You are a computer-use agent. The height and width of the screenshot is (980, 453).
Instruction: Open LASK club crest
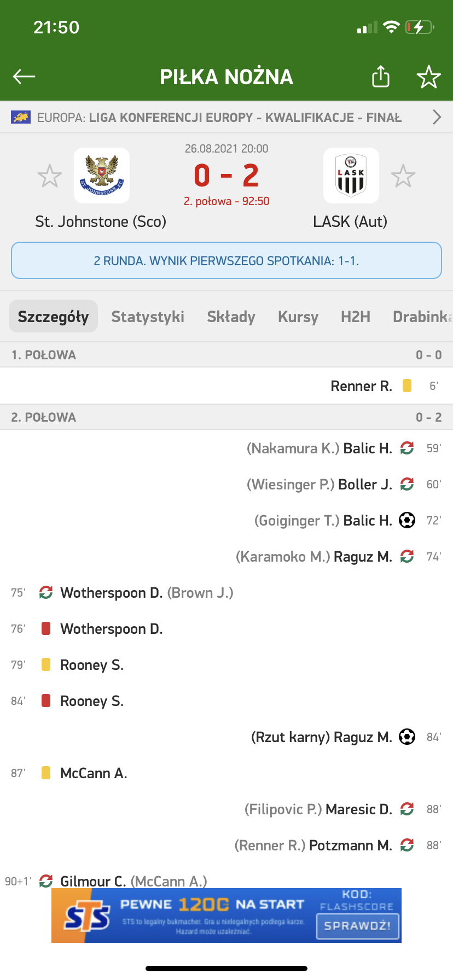coord(351,176)
